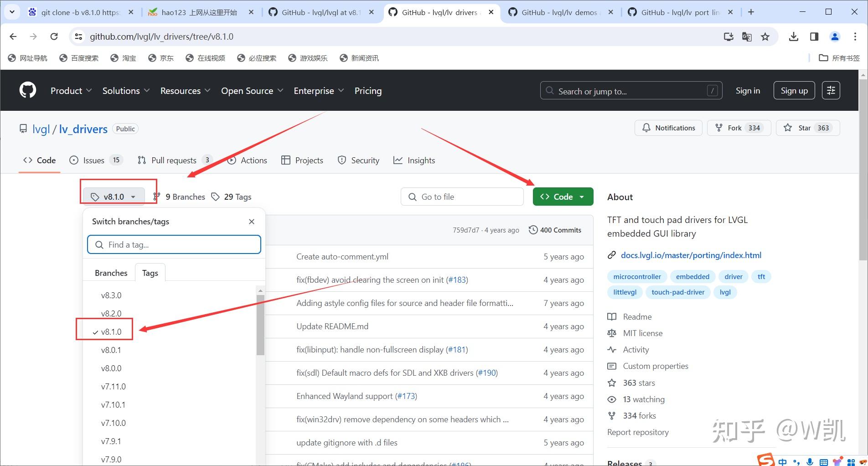Reload the page with the refresh icon
Viewport: 868px width, 466px height.
pyautogui.click(x=54, y=36)
